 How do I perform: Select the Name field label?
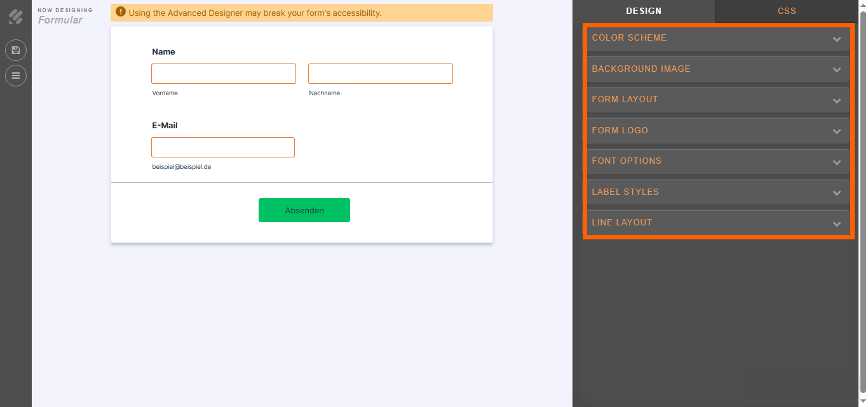tap(164, 52)
